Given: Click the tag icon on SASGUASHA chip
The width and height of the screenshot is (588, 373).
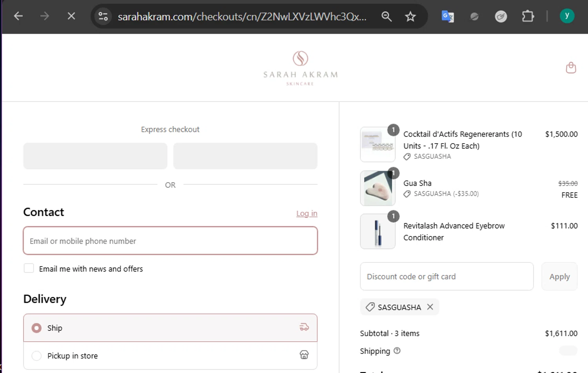Looking at the screenshot, I should tap(370, 307).
